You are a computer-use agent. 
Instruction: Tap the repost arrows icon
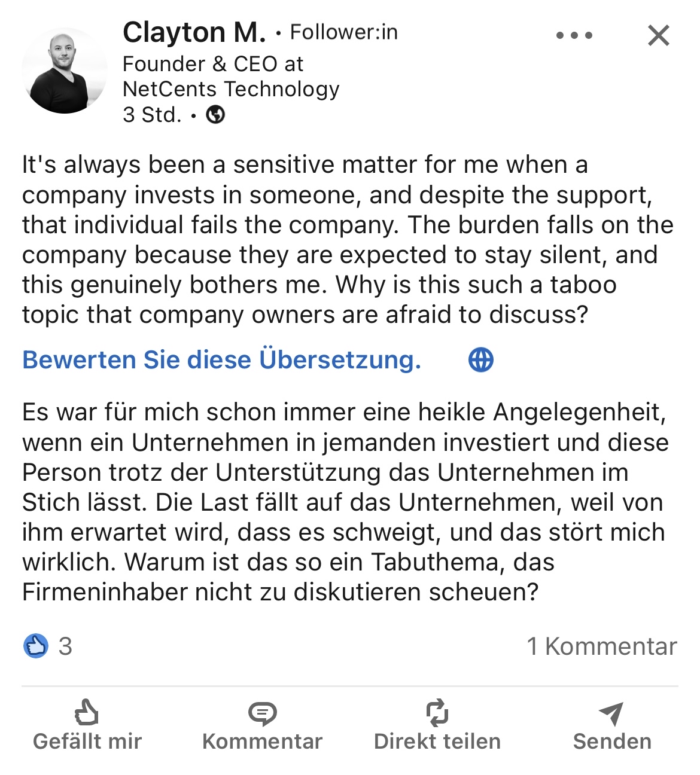point(437,712)
